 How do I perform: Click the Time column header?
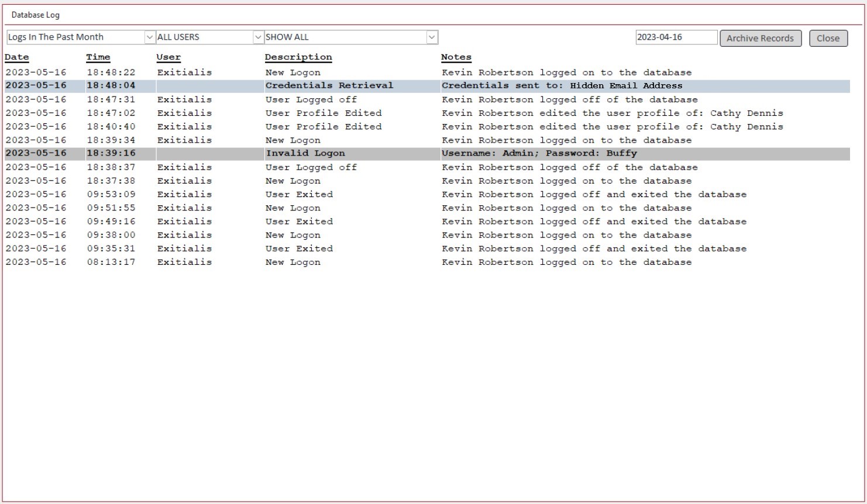pos(98,57)
